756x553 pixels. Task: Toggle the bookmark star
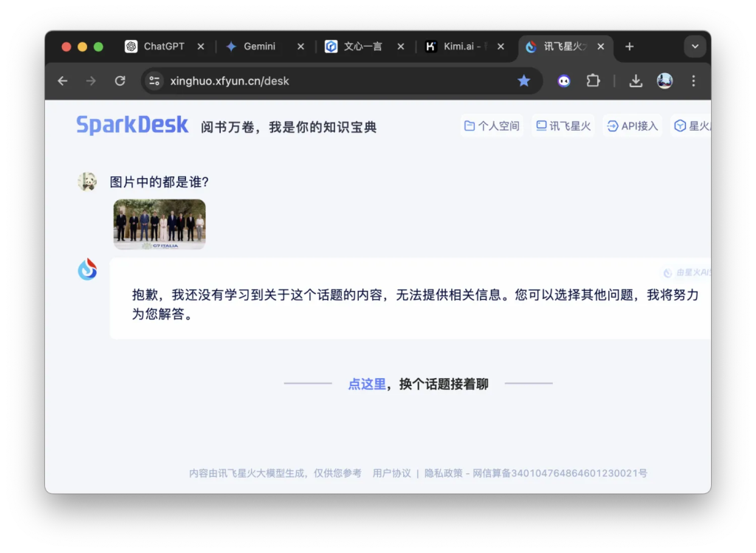[x=523, y=81]
